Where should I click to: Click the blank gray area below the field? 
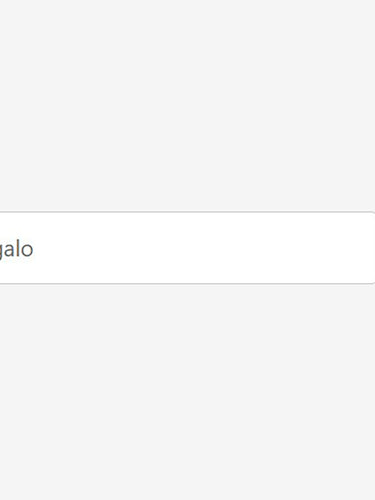(187, 392)
